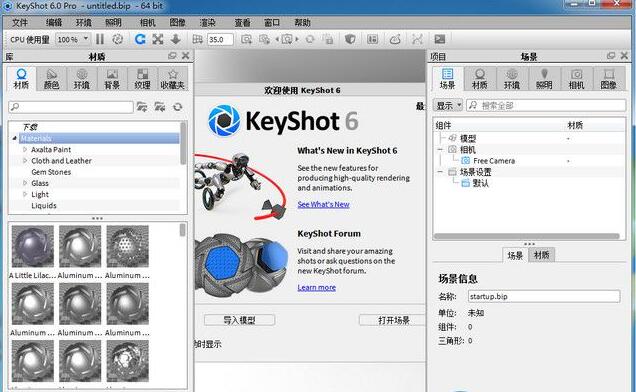Open project panel 相机 tab

(x=576, y=79)
